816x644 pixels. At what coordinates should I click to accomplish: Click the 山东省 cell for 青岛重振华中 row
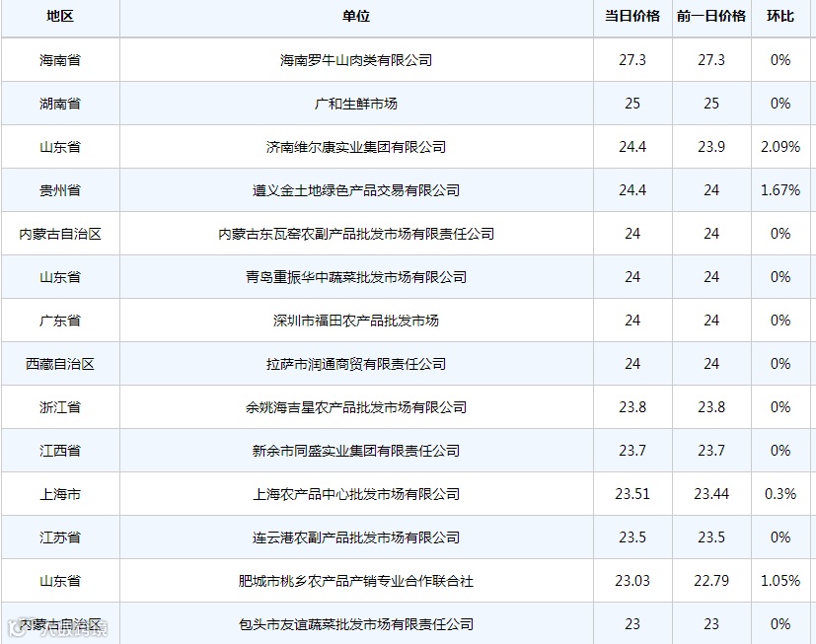tap(60, 277)
